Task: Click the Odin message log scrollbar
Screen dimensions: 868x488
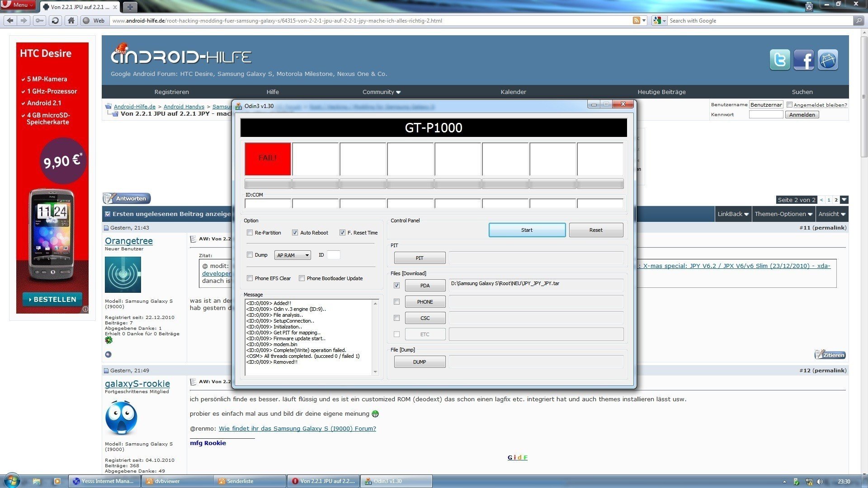Action: point(375,338)
